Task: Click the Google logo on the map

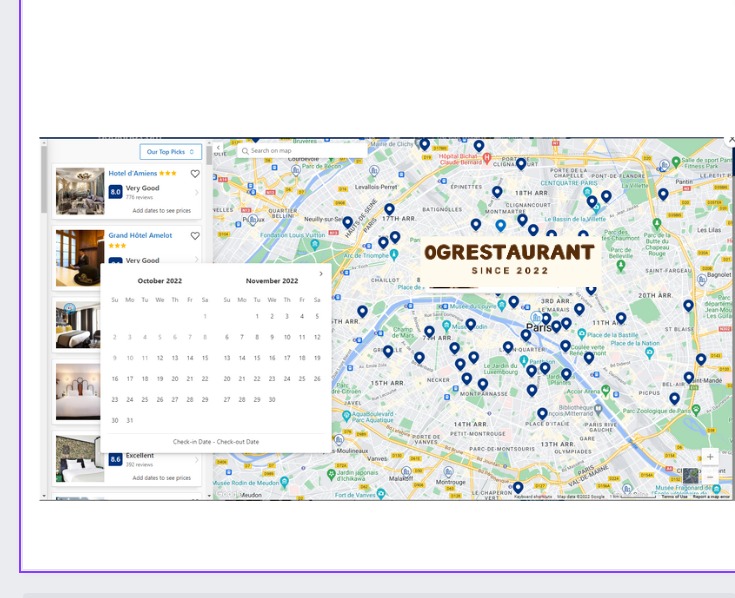Action: 229,494
